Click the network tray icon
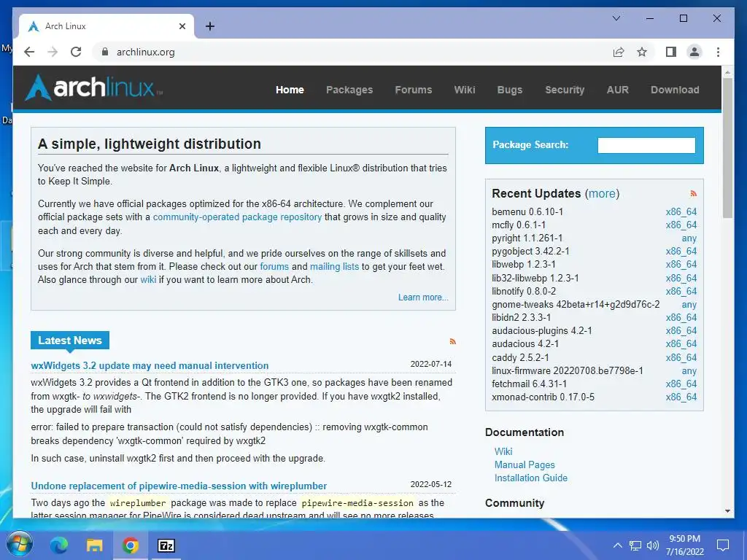 (635, 545)
